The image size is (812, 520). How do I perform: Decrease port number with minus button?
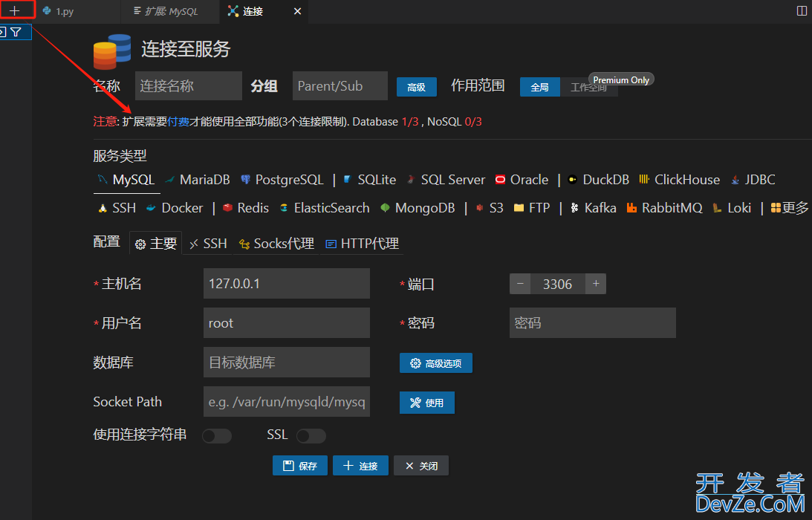[520, 284]
